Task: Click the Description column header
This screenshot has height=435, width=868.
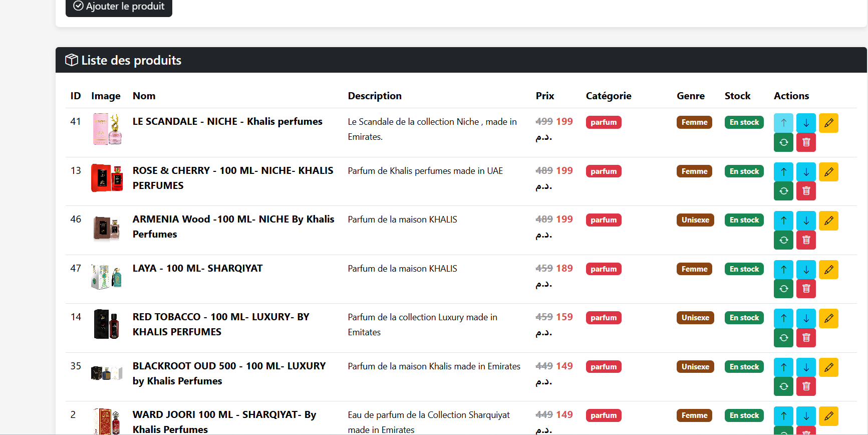Action: [x=375, y=96]
